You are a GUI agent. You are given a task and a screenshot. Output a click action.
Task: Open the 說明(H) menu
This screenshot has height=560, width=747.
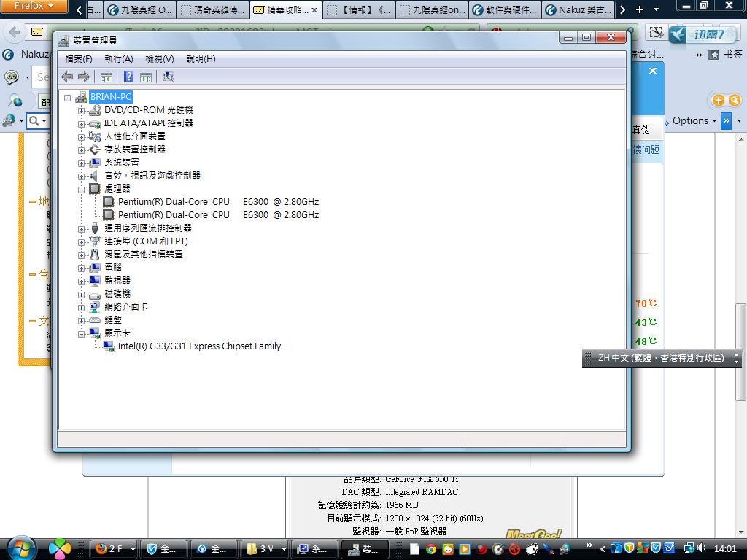tap(201, 59)
